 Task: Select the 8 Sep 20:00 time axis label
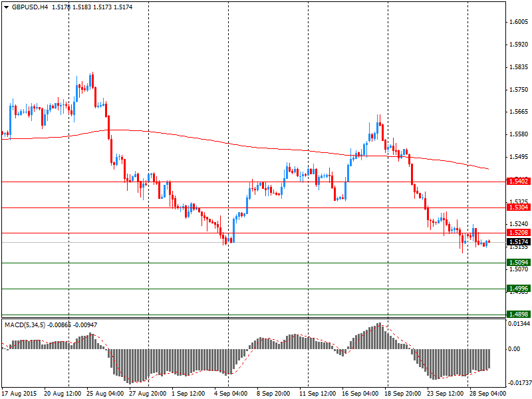click(273, 394)
